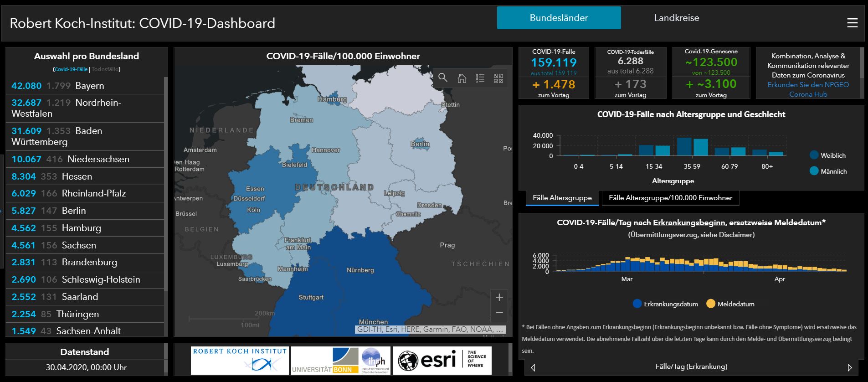Switch to the Landkreise view

(677, 18)
